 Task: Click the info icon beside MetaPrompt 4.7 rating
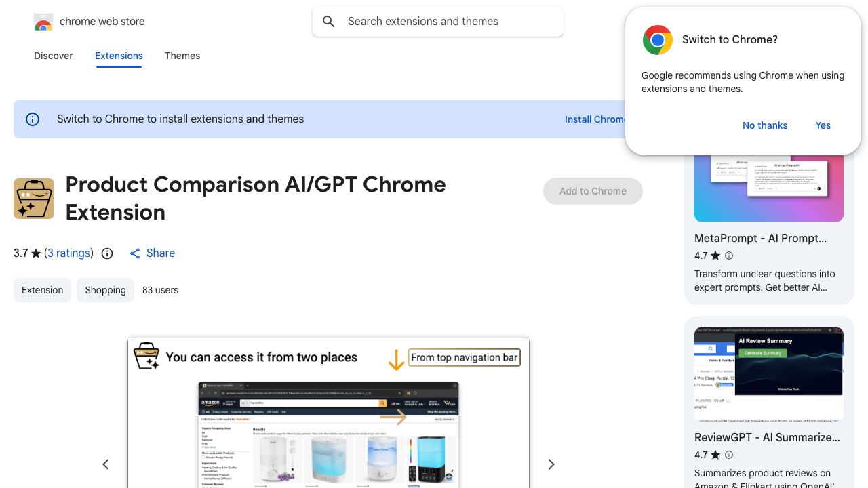pos(729,256)
